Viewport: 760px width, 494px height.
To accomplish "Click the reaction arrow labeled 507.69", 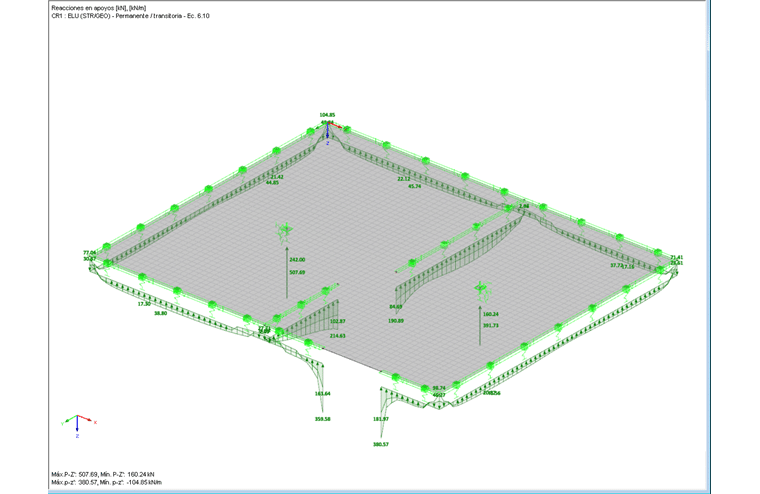I will tap(286, 272).
